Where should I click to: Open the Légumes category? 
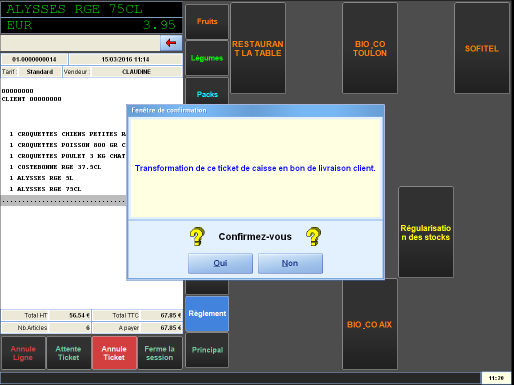(207, 58)
